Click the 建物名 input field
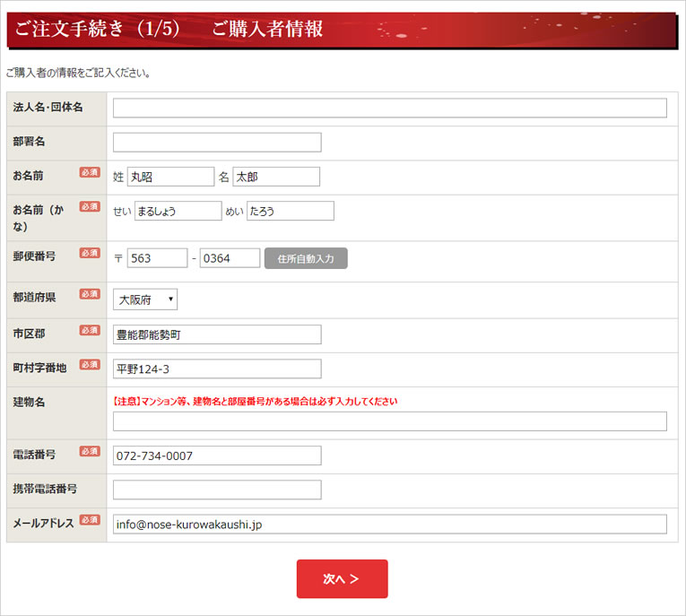The height and width of the screenshot is (616, 686). pyautogui.click(x=389, y=421)
